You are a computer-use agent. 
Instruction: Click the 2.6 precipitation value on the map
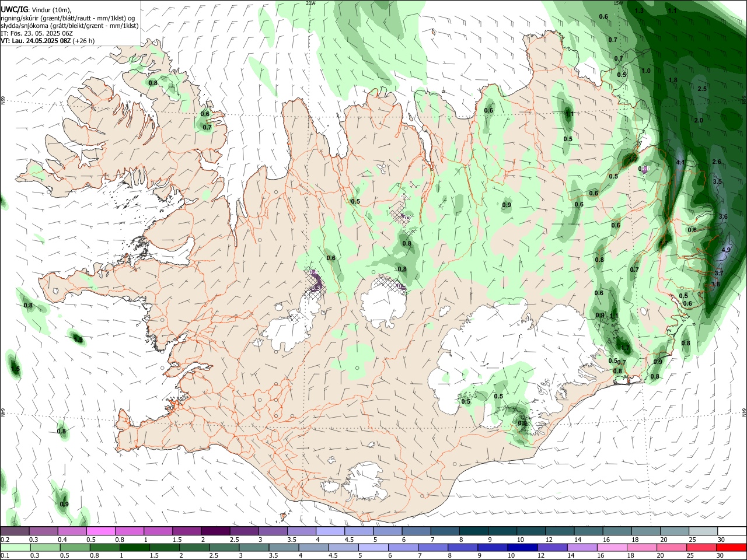pyautogui.click(x=717, y=162)
